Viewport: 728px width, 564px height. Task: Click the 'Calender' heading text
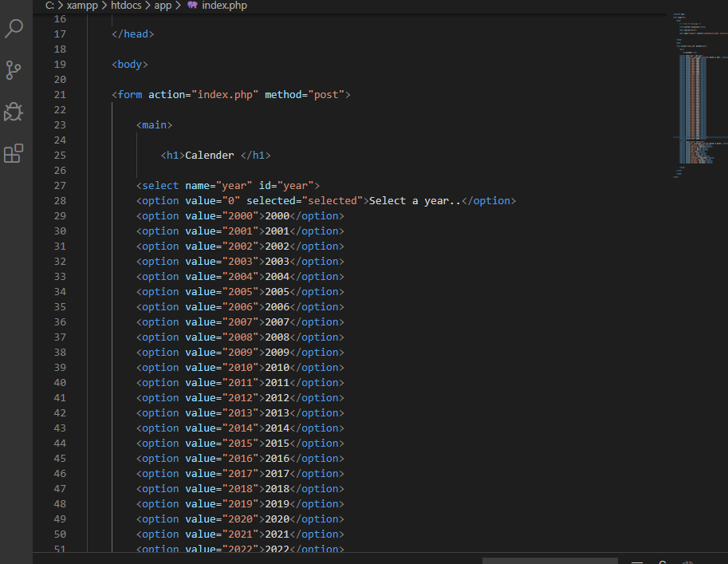click(210, 156)
